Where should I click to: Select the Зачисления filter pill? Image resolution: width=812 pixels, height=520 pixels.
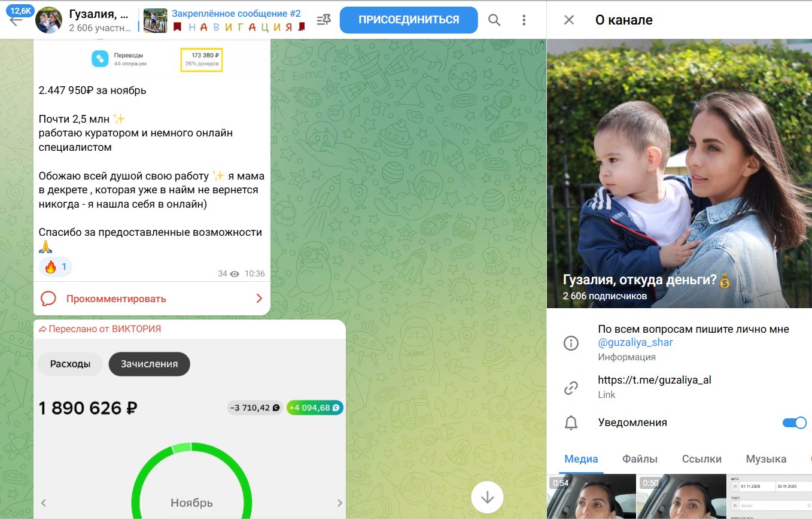coord(149,364)
